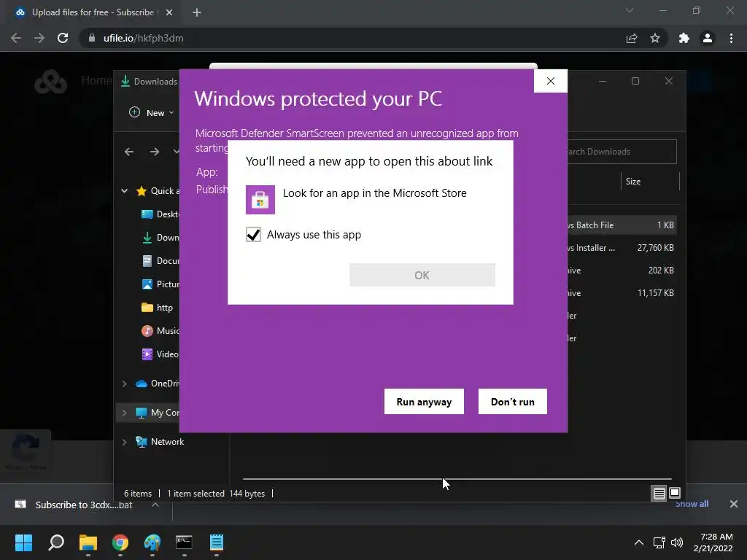Select the Network item in sidebar
Image resolution: width=747 pixels, height=560 pixels.
tap(160, 442)
